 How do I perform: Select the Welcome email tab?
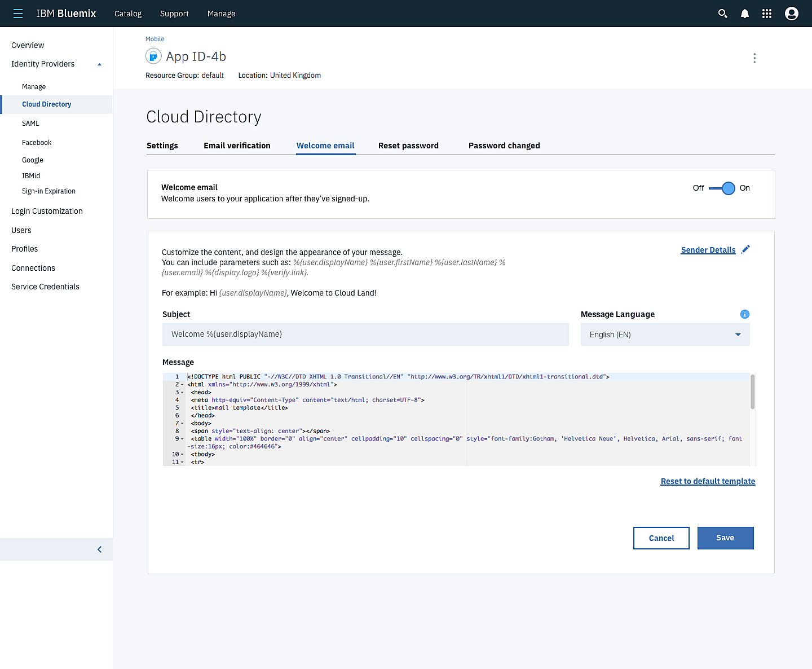[325, 146]
